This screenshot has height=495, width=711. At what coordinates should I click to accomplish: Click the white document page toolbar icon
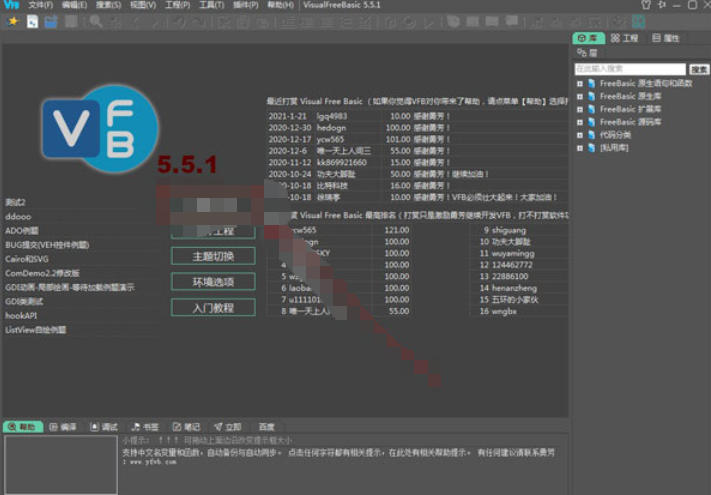point(33,21)
